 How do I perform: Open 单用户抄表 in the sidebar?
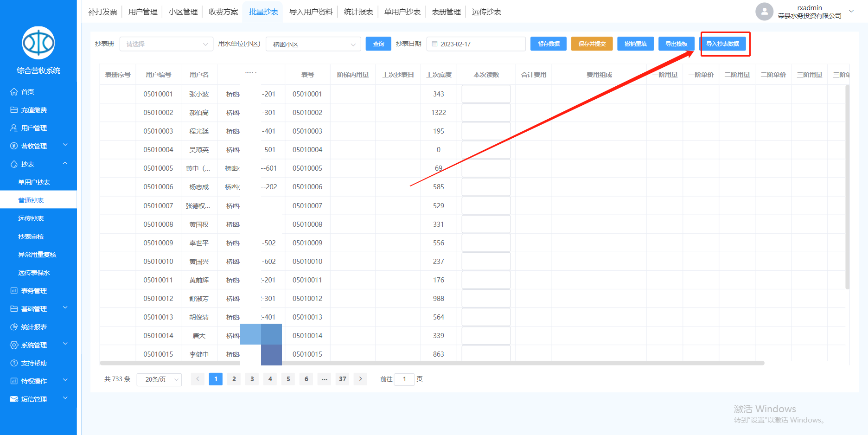click(x=38, y=182)
